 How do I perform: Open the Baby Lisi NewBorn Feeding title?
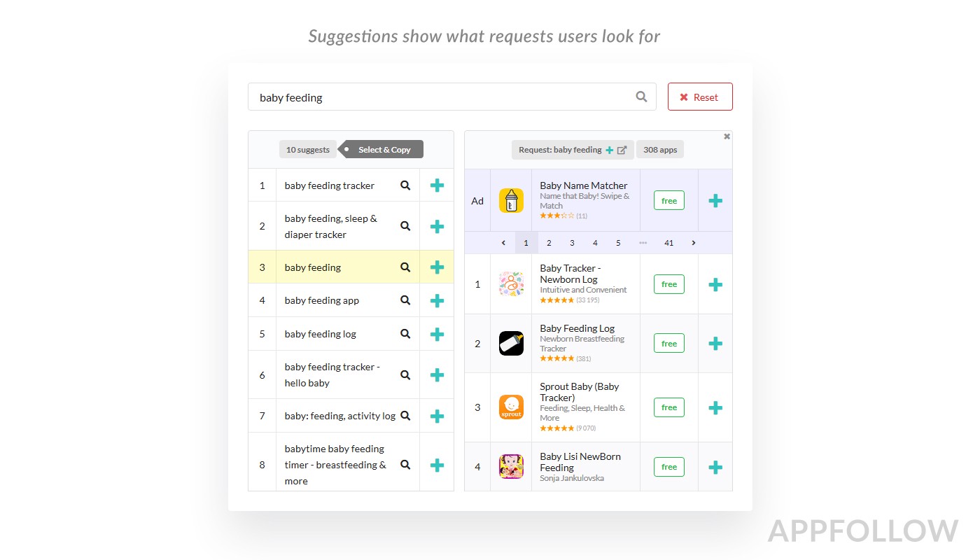[x=580, y=462]
